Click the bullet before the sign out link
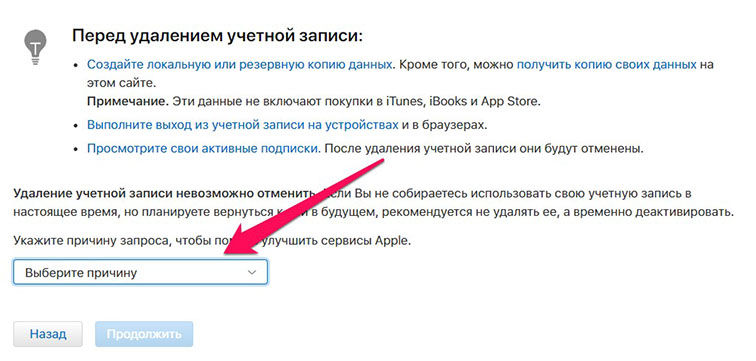The width and height of the screenshot is (756, 361). tap(76, 125)
